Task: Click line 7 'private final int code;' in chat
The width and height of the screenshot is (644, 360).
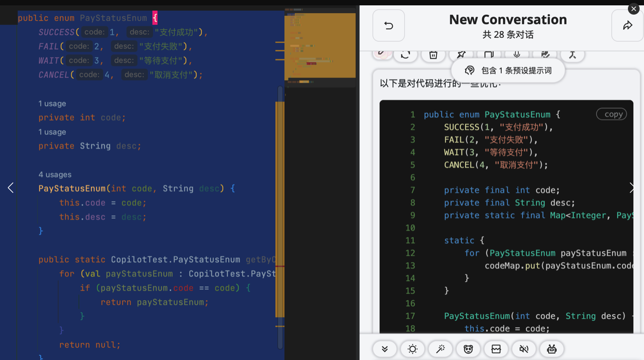Action: (502, 190)
